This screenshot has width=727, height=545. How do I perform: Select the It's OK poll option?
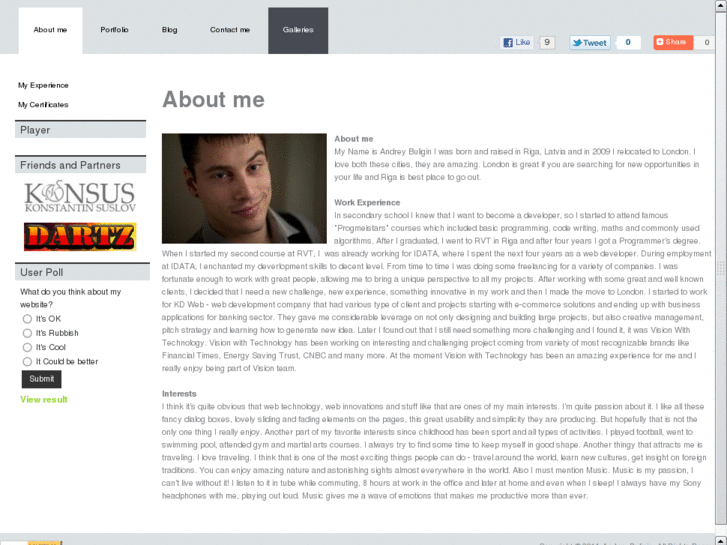pos(27,319)
